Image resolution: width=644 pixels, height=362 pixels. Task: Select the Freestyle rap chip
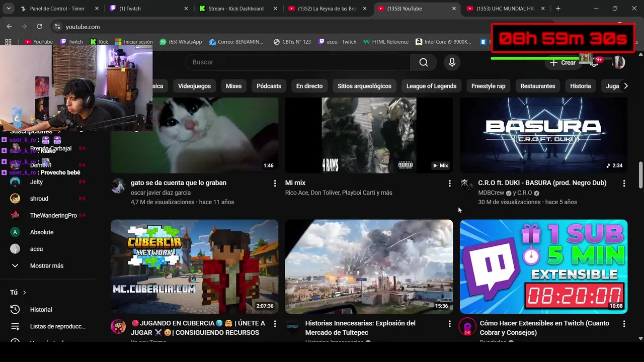[x=488, y=86]
